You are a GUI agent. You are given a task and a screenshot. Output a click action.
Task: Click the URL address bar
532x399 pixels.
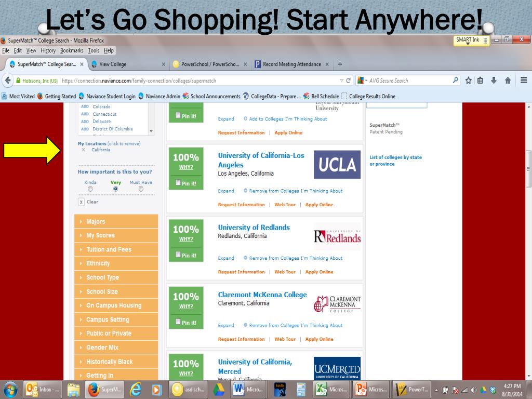click(200, 81)
